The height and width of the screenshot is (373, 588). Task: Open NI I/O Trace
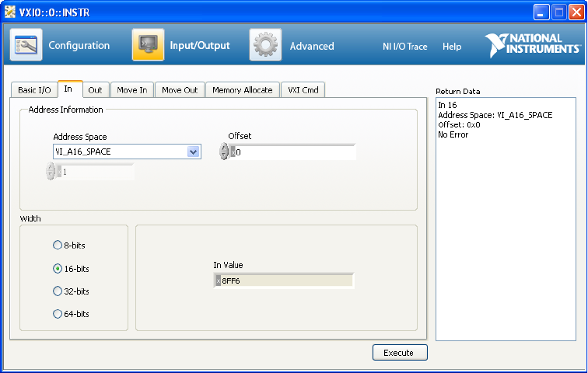405,47
